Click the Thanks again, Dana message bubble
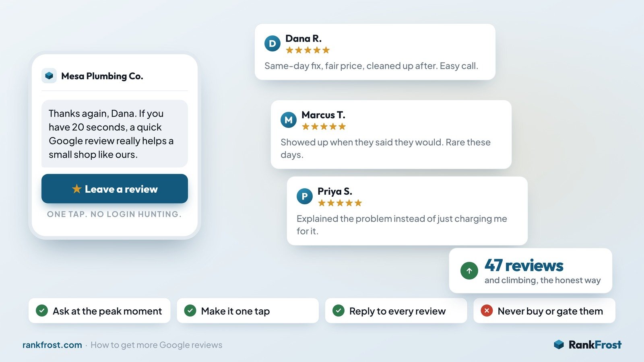Image resolution: width=644 pixels, height=362 pixels. coord(115,134)
